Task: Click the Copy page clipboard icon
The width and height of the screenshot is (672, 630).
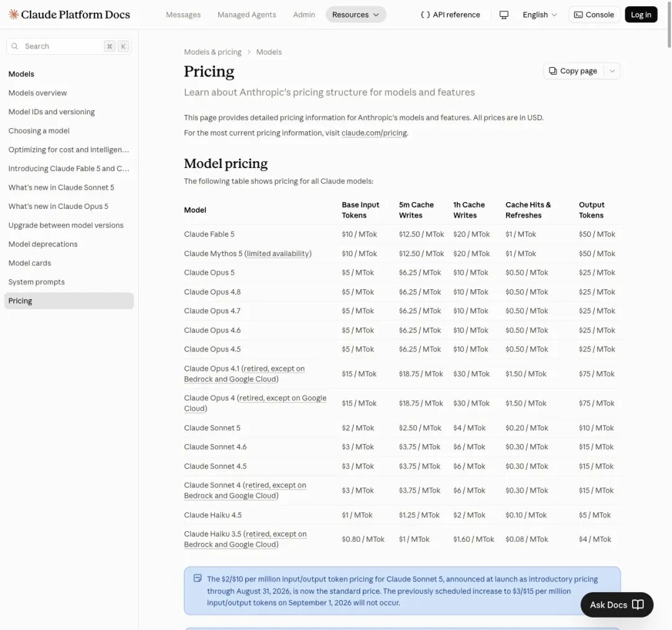Action: point(553,71)
